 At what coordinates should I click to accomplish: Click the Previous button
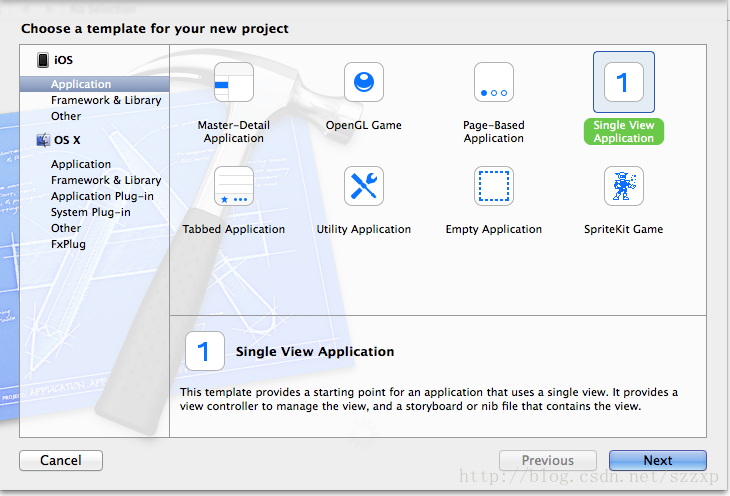[x=548, y=460]
